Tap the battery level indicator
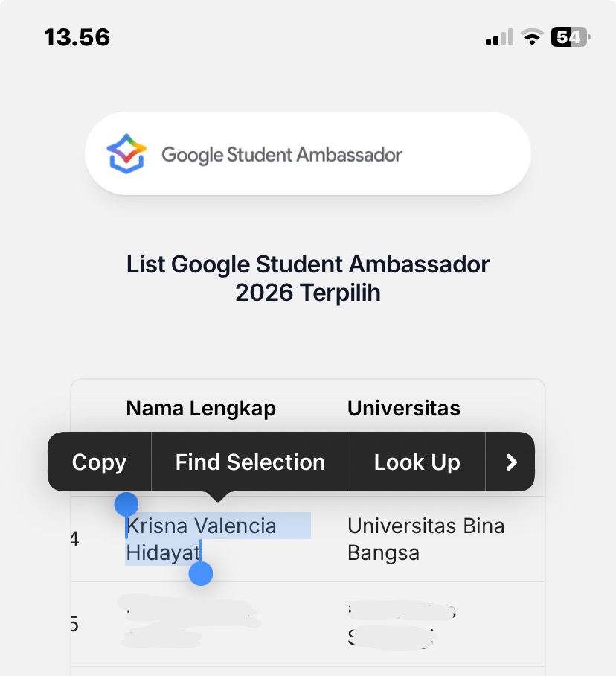The height and width of the screenshot is (676, 616). (x=569, y=36)
